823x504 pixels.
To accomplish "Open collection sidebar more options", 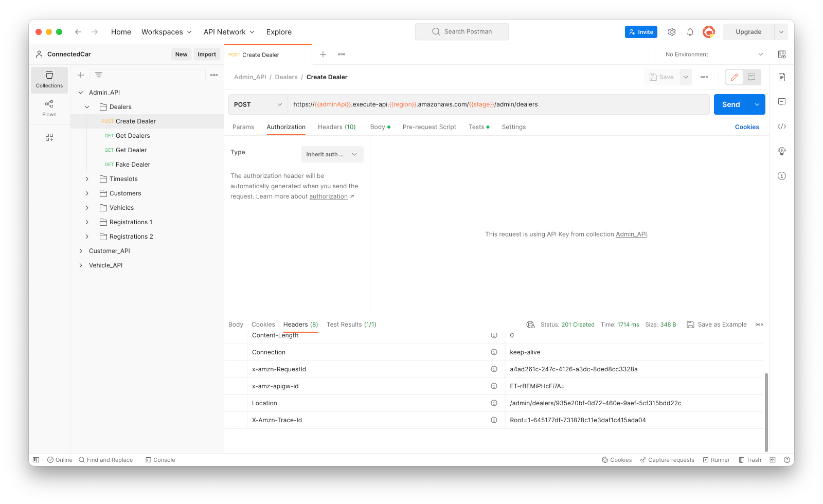I will coord(214,75).
